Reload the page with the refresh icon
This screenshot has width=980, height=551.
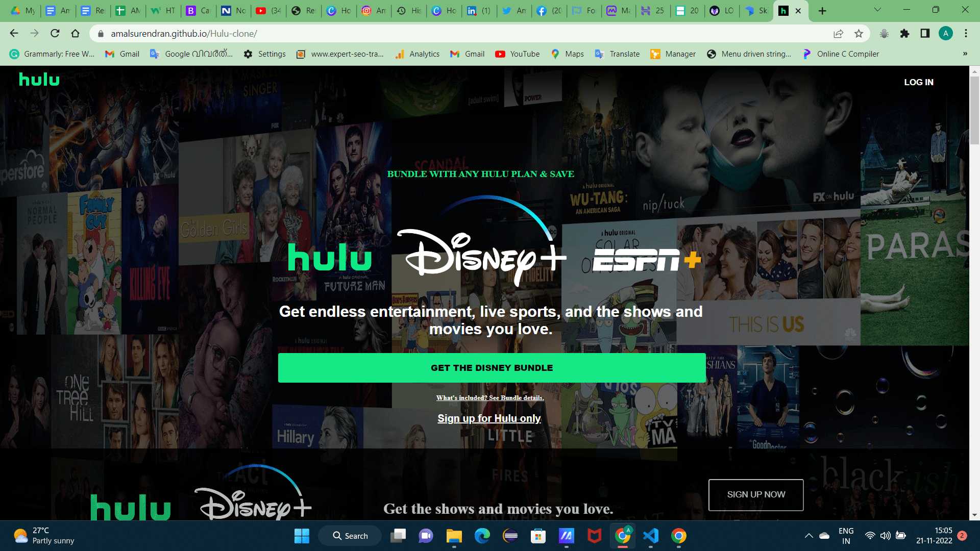point(55,34)
